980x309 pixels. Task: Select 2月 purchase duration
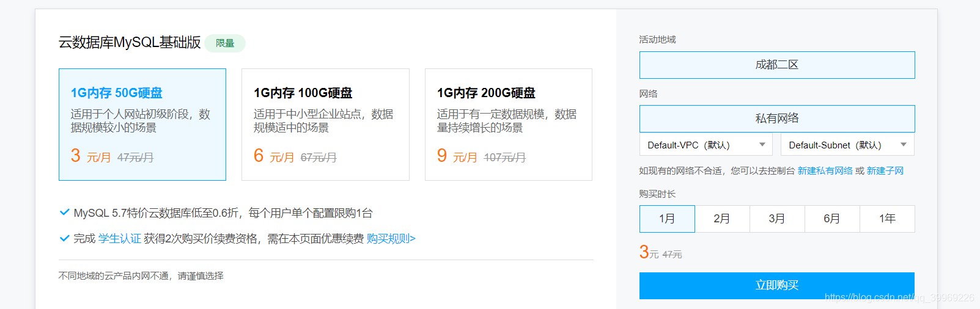pyautogui.click(x=722, y=219)
